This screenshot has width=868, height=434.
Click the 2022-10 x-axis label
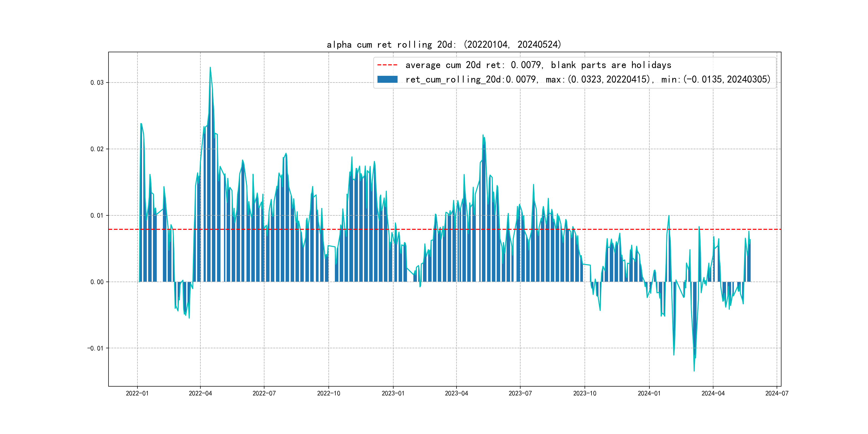pyautogui.click(x=328, y=393)
